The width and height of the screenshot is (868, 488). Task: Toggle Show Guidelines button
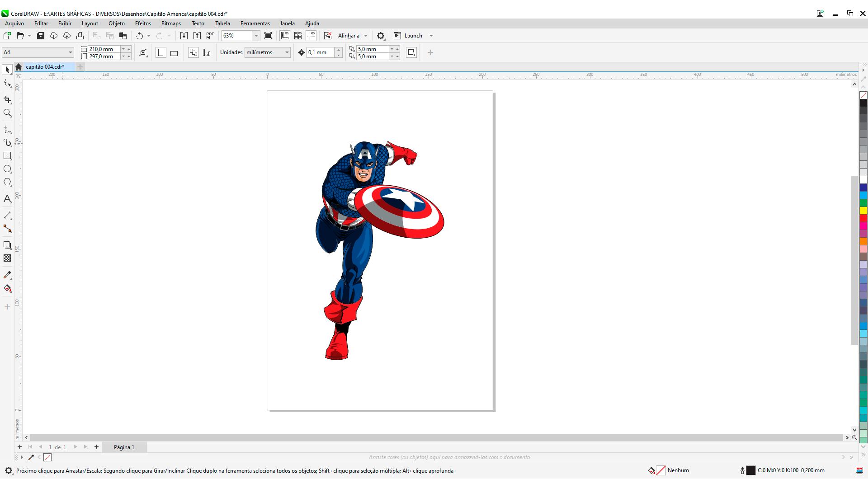coord(311,36)
